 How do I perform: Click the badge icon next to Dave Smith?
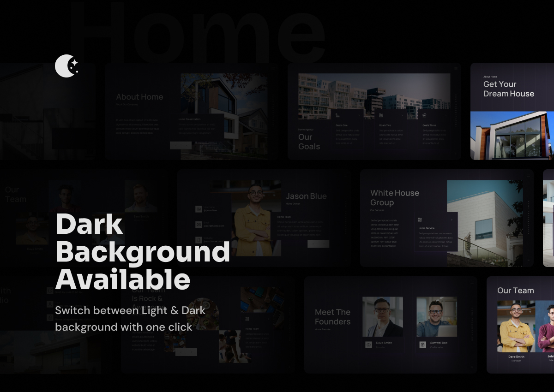coord(368,344)
